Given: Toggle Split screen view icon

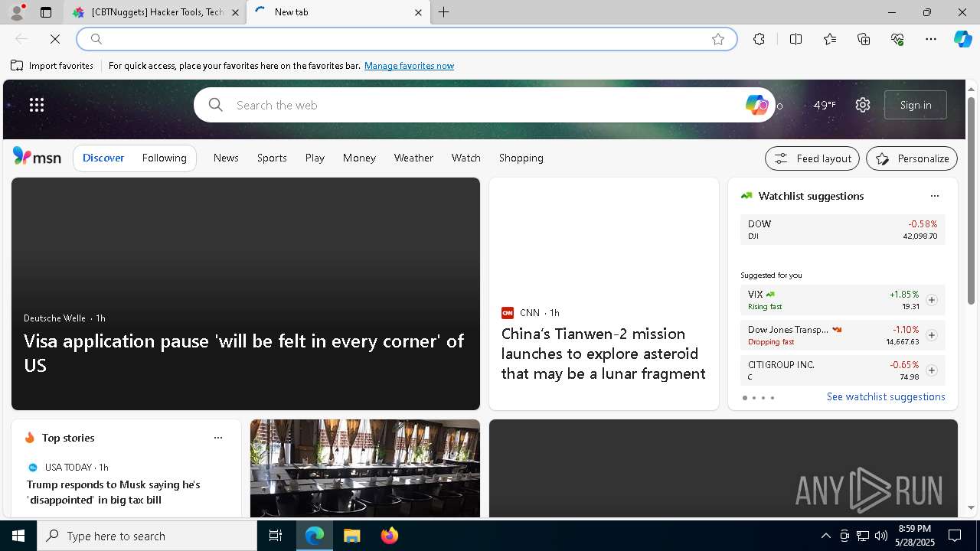Looking at the screenshot, I should (795, 39).
